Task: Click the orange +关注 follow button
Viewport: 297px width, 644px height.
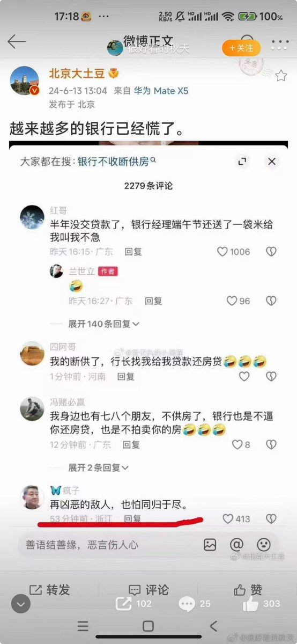Action: (x=241, y=48)
